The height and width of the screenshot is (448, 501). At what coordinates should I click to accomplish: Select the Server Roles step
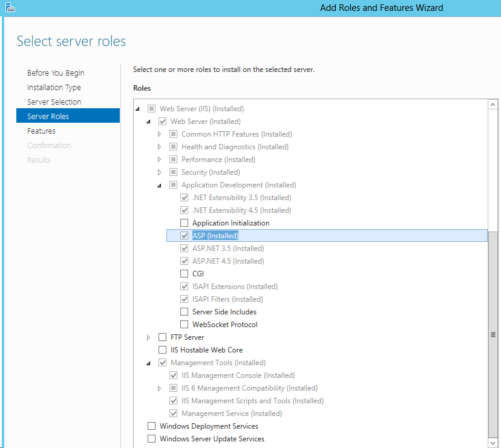tap(68, 115)
